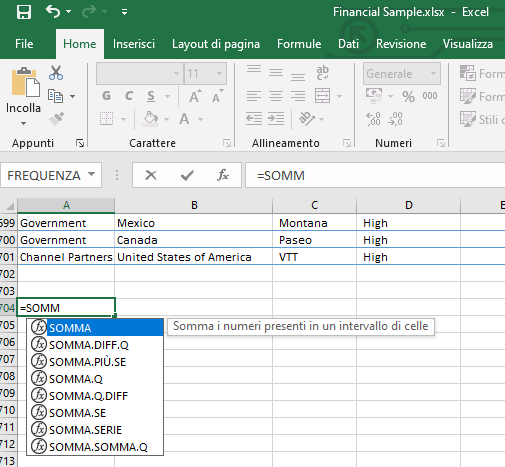Choose SOMMA.PIÙ.SE from autocomplete list
The width and height of the screenshot is (505, 467).
[95, 362]
